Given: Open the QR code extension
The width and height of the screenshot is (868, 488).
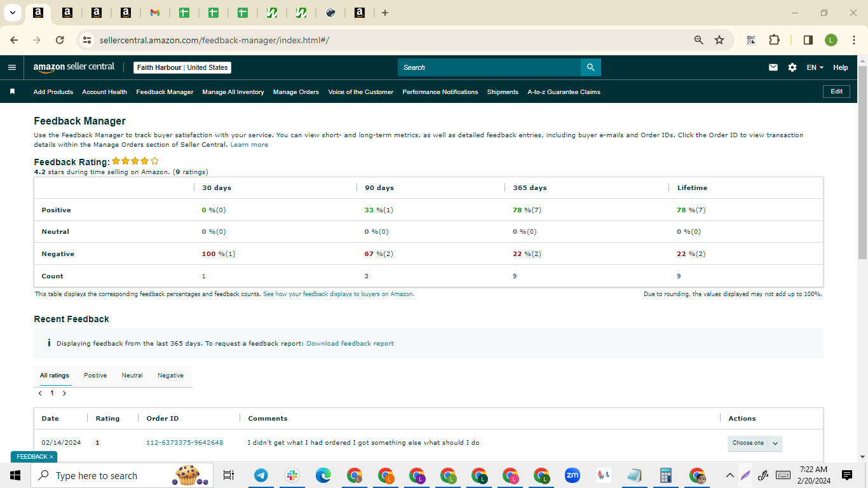Looking at the screenshot, I should (751, 40).
